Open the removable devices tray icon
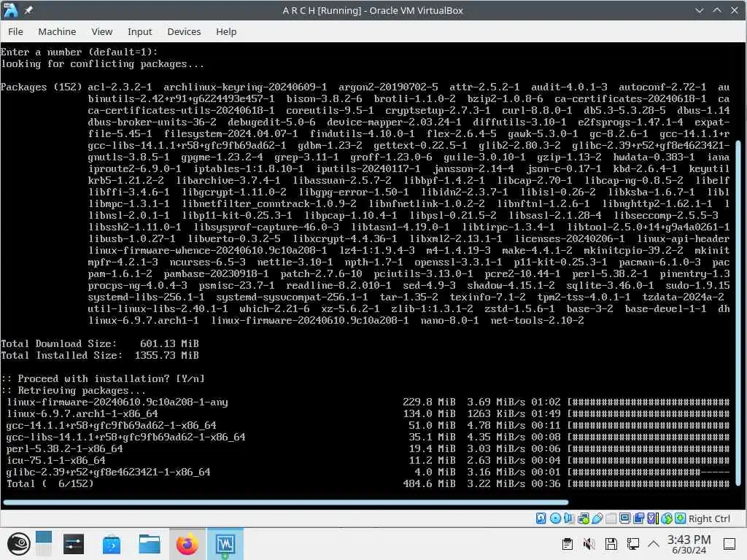The image size is (747, 560). pyautogui.click(x=611, y=544)
